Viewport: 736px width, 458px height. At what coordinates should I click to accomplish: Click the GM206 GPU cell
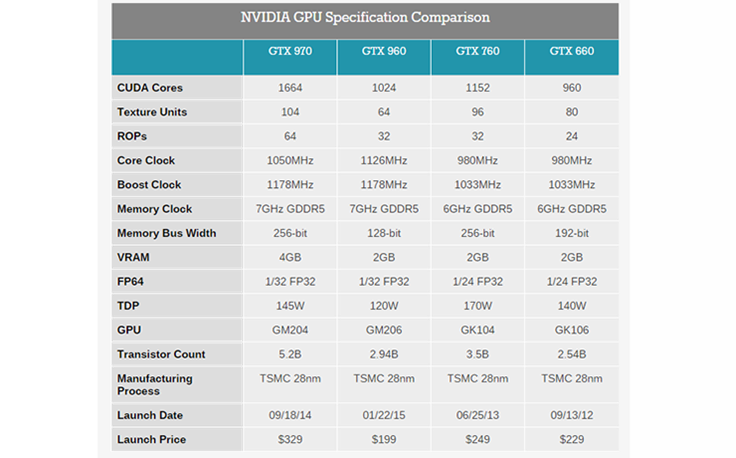384,330
